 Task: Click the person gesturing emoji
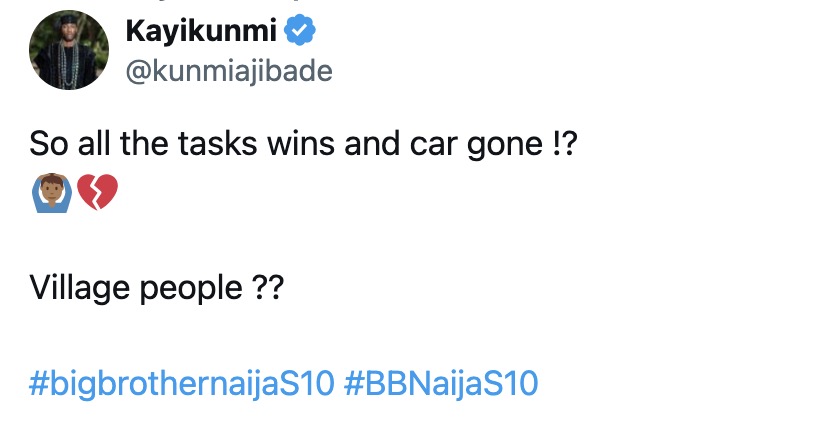click(49, 191)
